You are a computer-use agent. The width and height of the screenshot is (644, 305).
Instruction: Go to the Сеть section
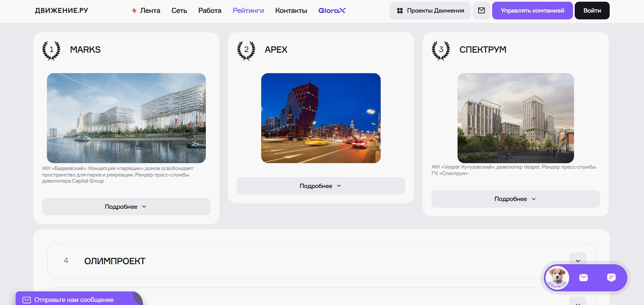pyautogui.click(x=179, y=11)
